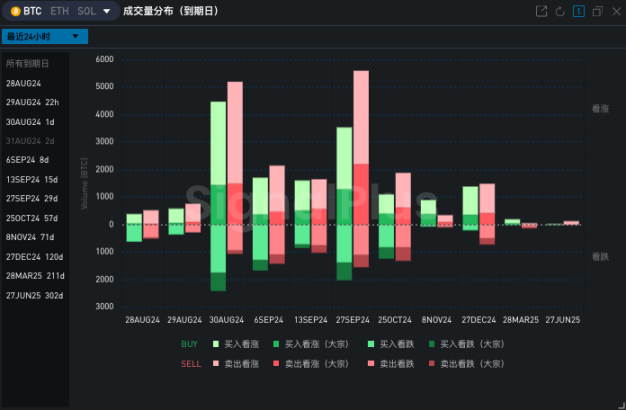Expand the coin selector dropdown arrow
Viewport: 626px width, 410px height.
coord(107,11)
